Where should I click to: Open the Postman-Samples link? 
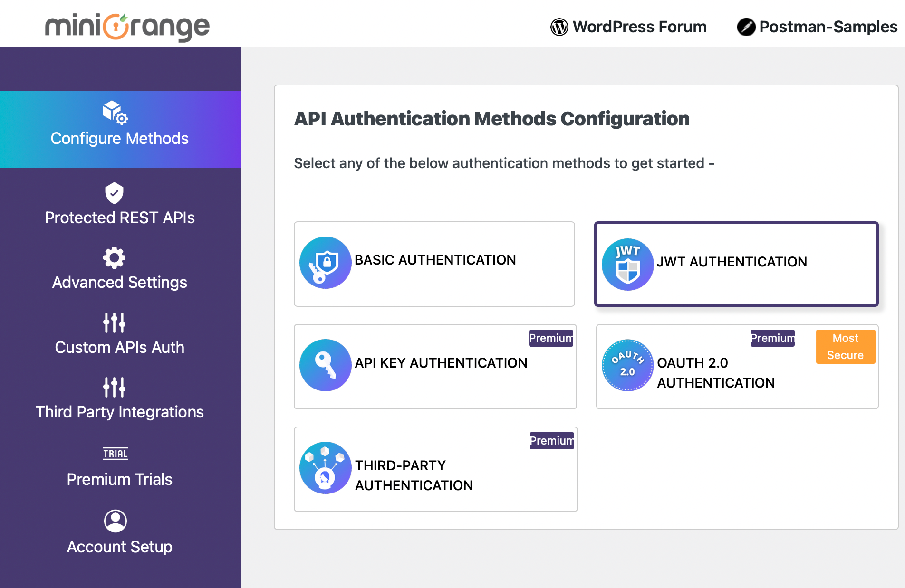[x=817, y=27]
